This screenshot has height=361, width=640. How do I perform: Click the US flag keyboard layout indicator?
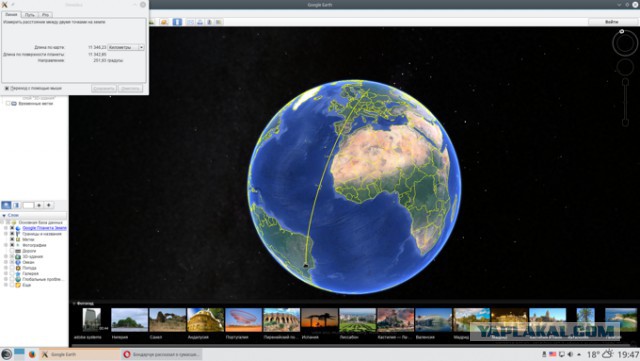[553, 354]
